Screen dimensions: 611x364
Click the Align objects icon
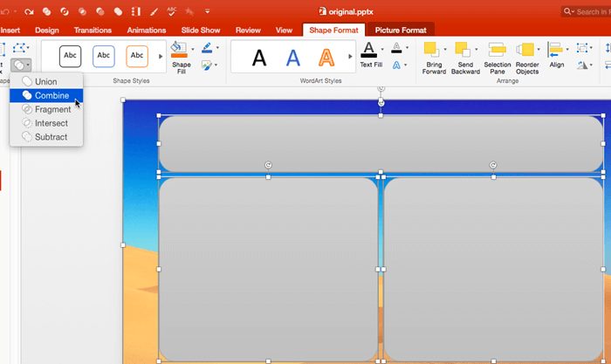[x=555, y=49]
